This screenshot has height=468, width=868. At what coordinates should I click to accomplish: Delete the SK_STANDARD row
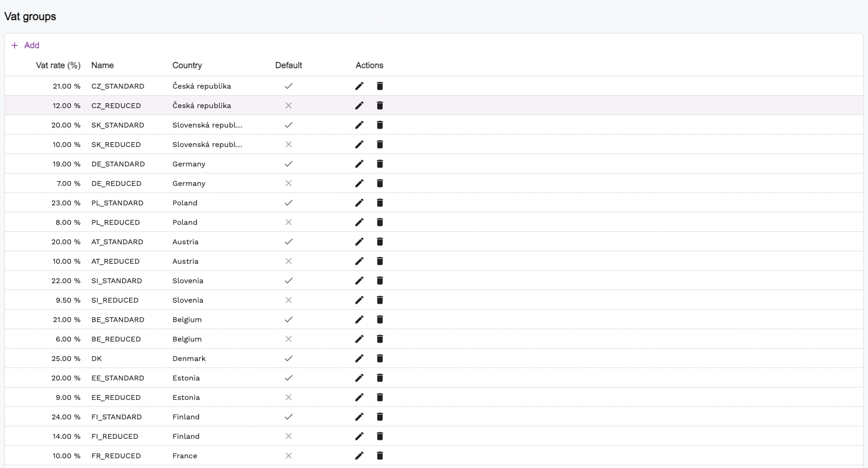click(x=380, y=125)
